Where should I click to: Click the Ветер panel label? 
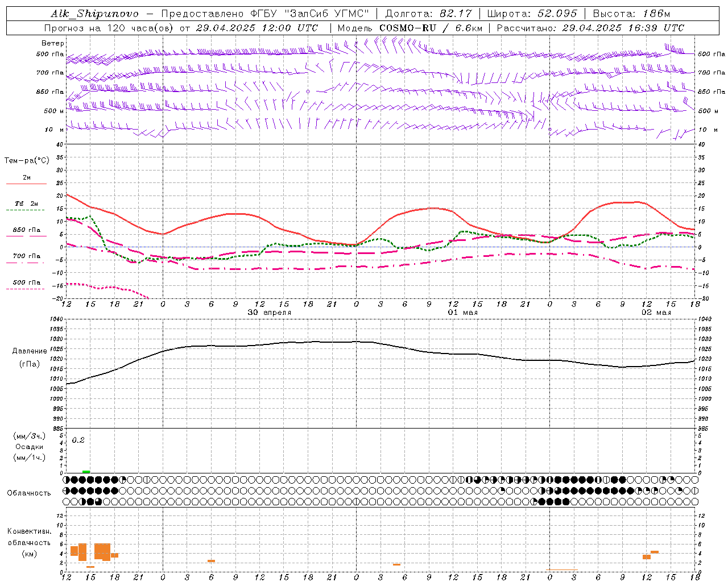click(x=52, y=43)
